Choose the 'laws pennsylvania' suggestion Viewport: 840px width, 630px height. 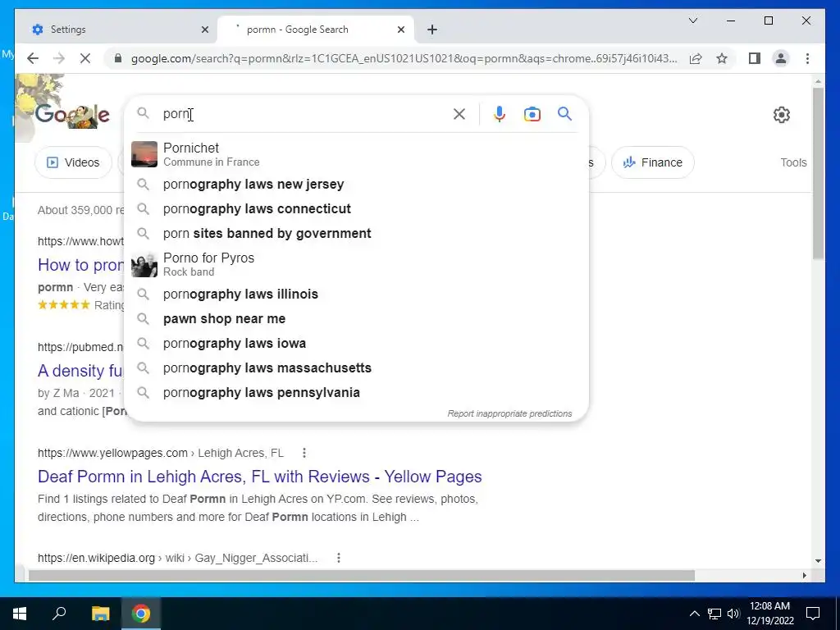click(356, 393)
